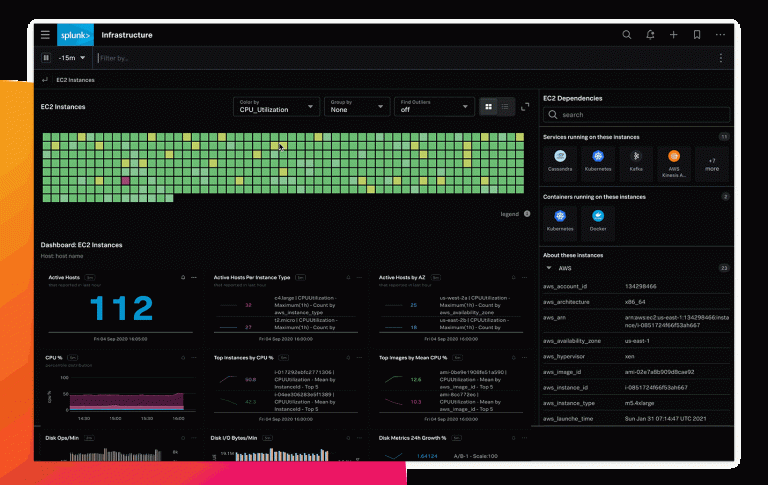The height and width of the screenshot is (485, 768).
Task: Open the Color by CPU_Utilization dropdown
Action: [276, 106]
